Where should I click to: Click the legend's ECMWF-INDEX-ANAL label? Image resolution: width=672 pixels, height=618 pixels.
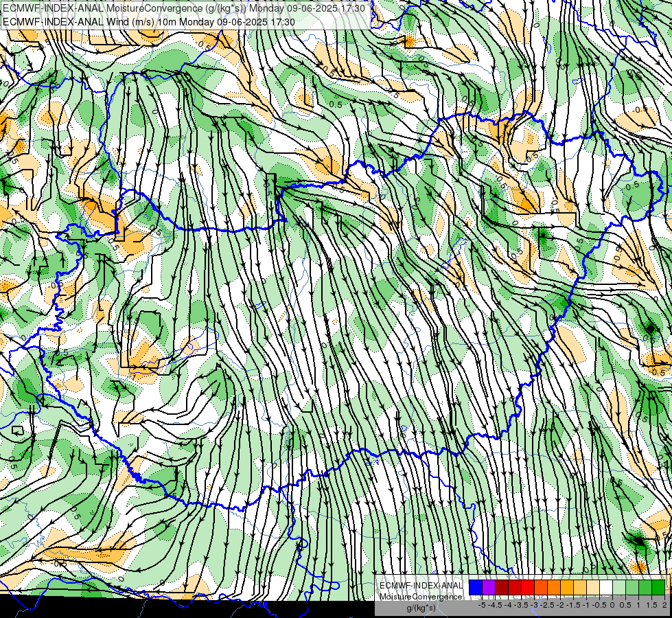coord(421,586)
